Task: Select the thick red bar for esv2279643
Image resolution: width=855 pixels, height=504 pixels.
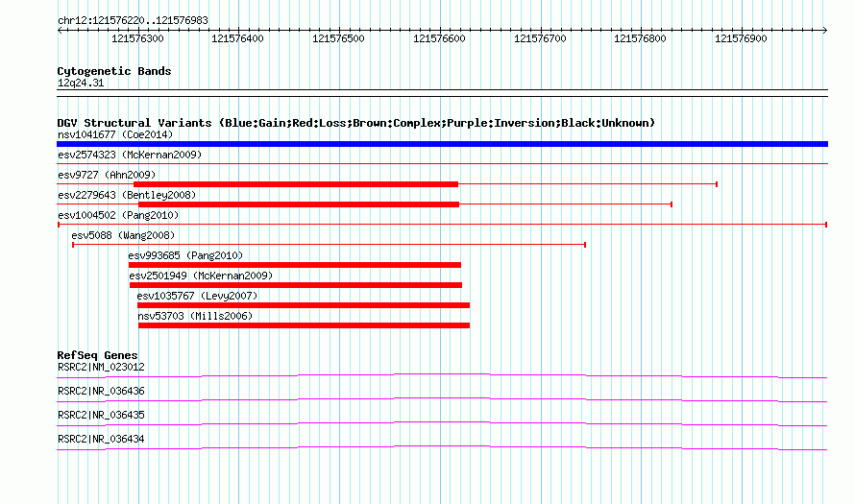Action: (x=299, y=204)
